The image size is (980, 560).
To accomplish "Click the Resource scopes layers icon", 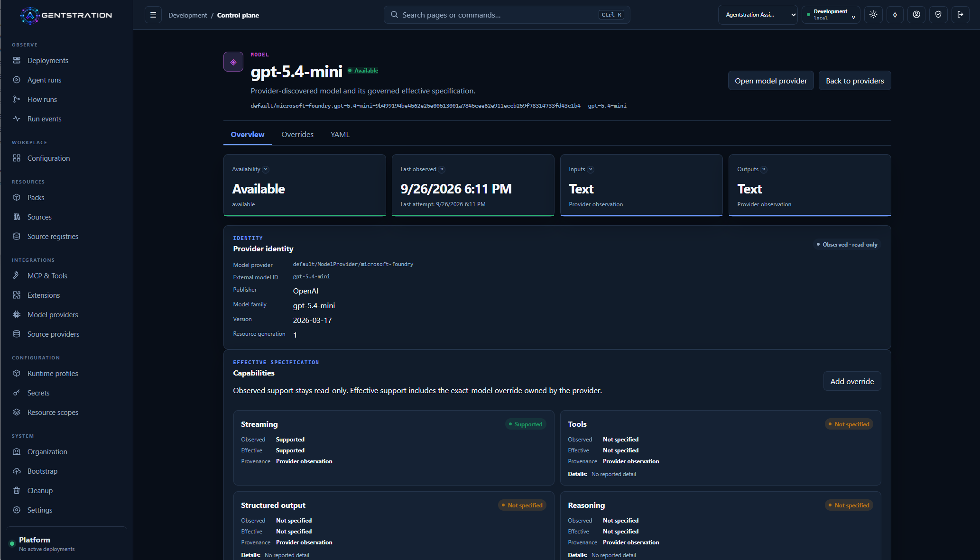I will click(x=17, y=412).
